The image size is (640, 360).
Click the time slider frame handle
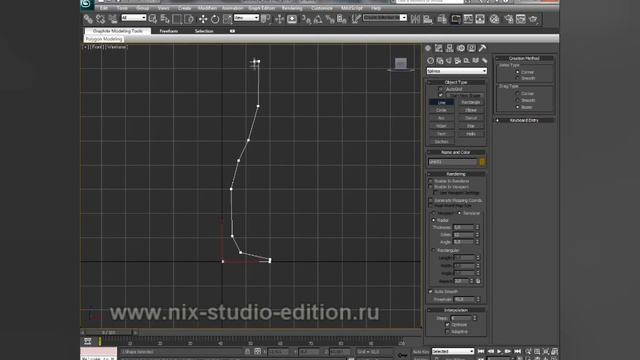(109, 333)
